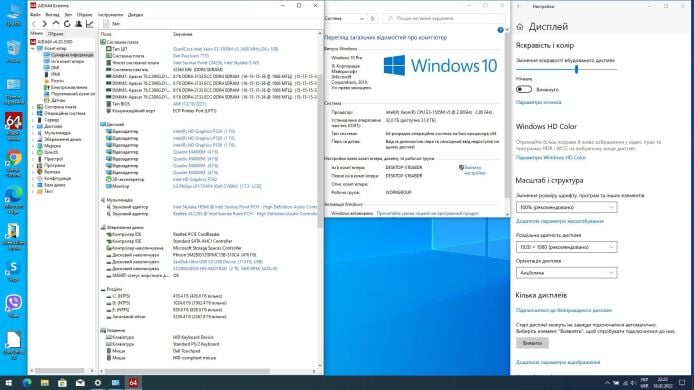Expand the Мережа tree node
Screen dimensions: 694x390
(x=33, y=146)
